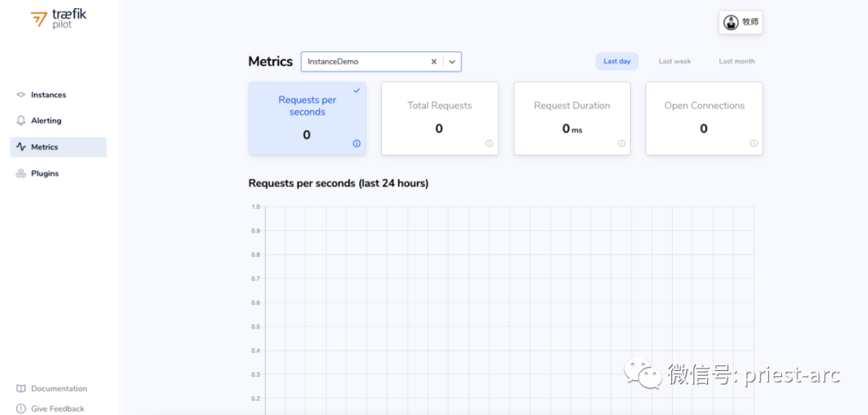Viewport: 868px width, 415px height.
Task: Select the Total Requests metric card
Action: click(x=439, y=117)
